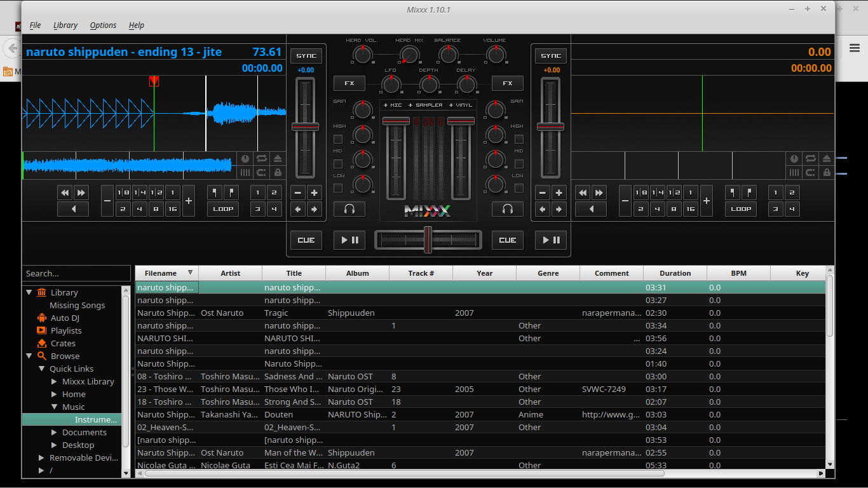This screenshot has height=488, width=868.
Task: Click the right deck SYNC button
Action: (x=550, y=56)
